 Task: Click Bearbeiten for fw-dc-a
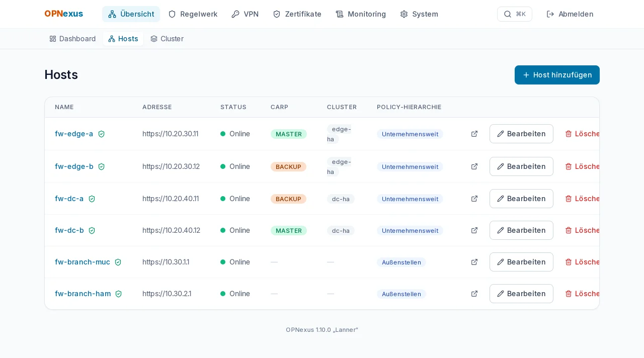521,199
